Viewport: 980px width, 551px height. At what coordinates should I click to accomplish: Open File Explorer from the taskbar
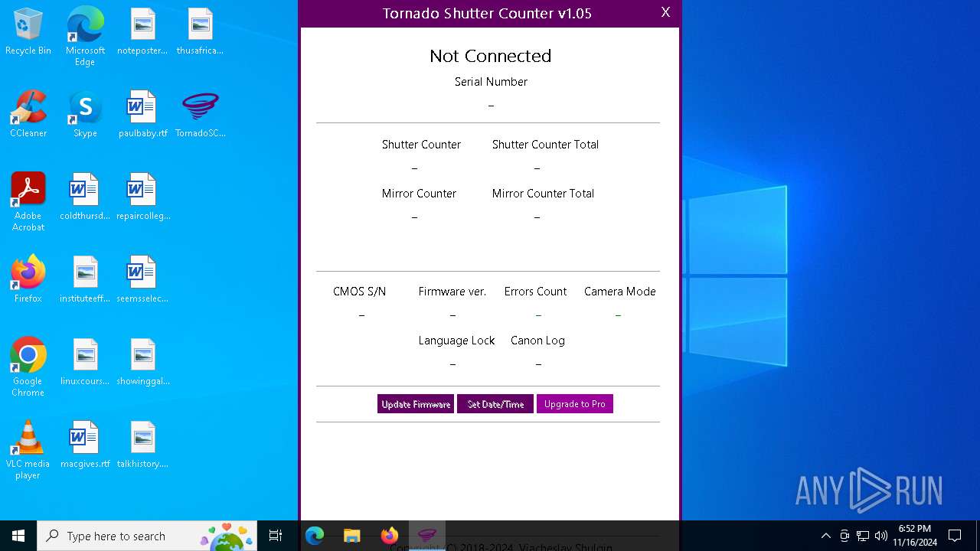pos(352,536)
